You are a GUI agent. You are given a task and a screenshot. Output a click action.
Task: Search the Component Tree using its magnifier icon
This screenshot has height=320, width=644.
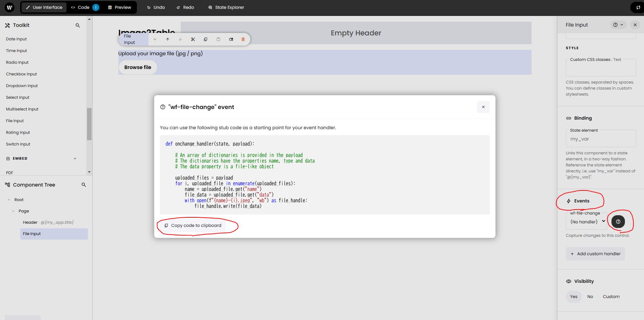click(84, 185)
